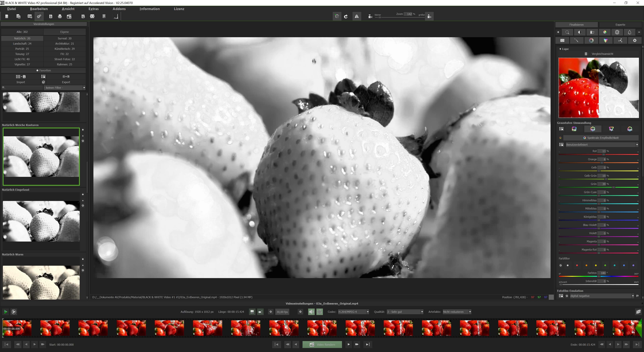644x352 pixels.
Task: Open the film grain panel icon
Action: 562,40
